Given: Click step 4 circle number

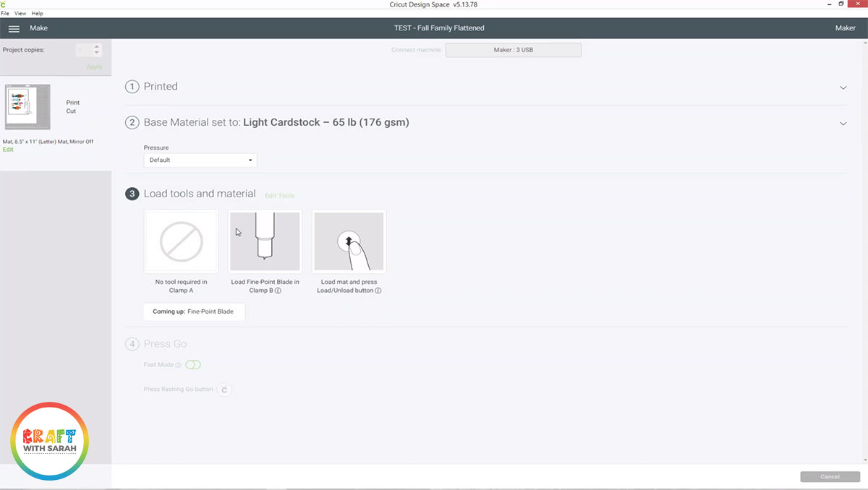Looking at the screenshot, I should tap(132, 344).
